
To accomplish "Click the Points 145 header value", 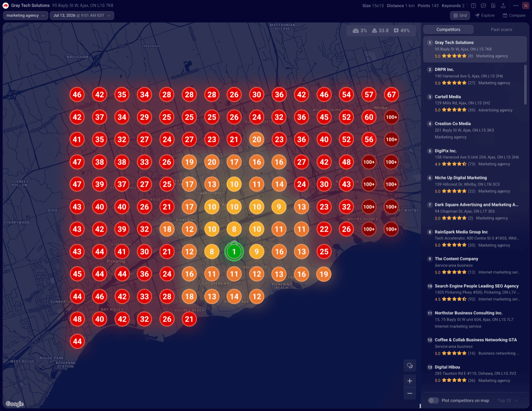I will 428,6.
